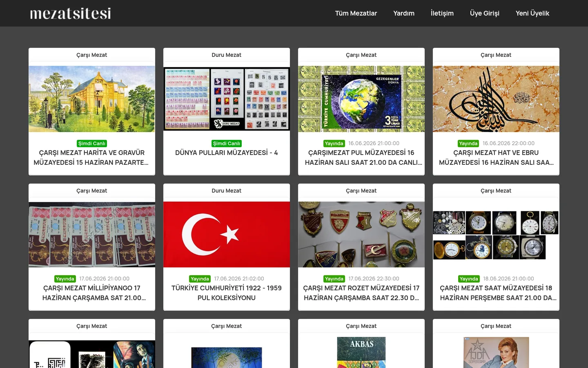Click Yayında badge on Türkiye Cumhuriyeti card
Screen dimensions: 588x368
(200, 279)
